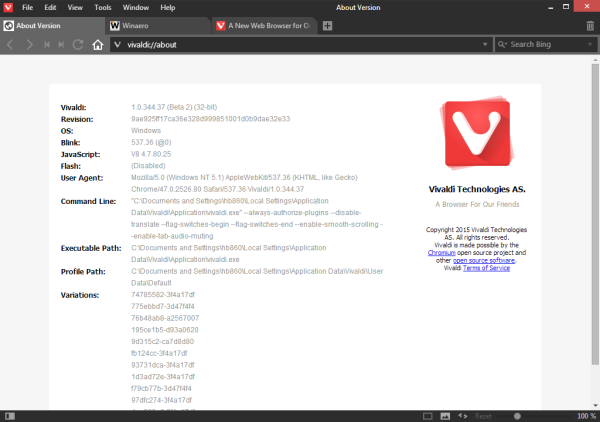Click the scrollbar down arrow
The height and width of the screenshot is (422, 600).
595,406
